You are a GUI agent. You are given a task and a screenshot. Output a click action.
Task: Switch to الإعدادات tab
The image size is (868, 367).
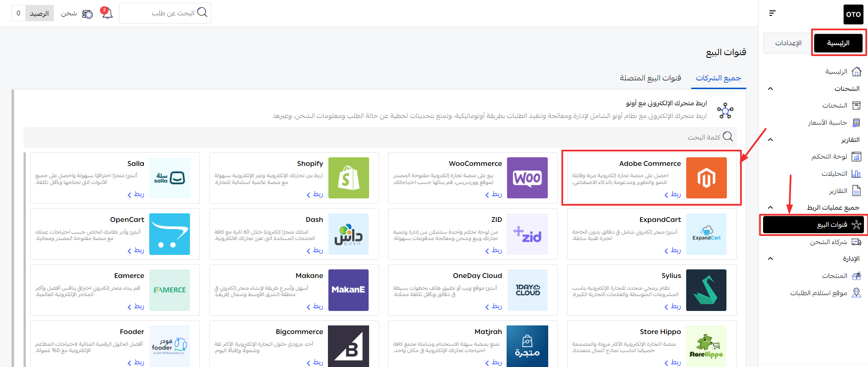(x=788, y=43)
